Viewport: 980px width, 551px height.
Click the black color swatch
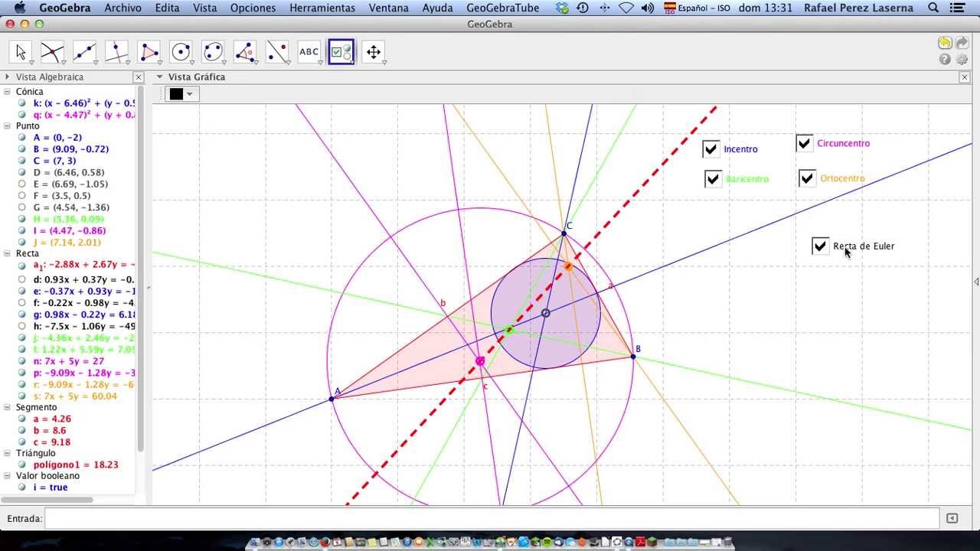[177, 94]
